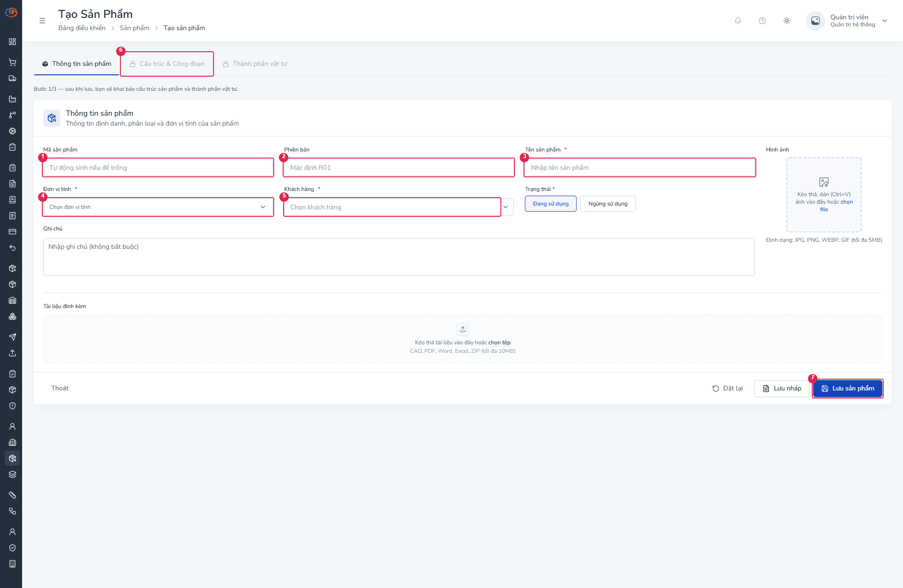Focus the Mã sản phẩm input field
The height and width of the screenshot is (588, 903).
[158, 167]
